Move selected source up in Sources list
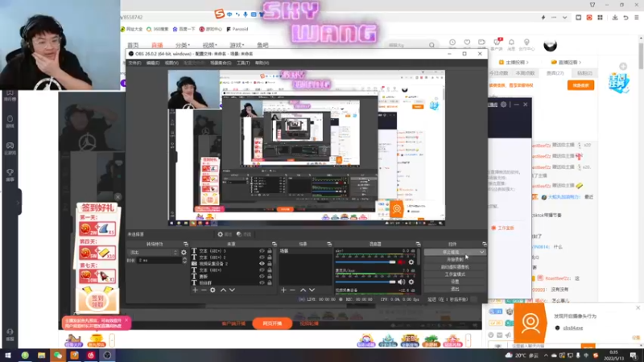The image size is (644, 362). pyautogui.click(x=223, y=290)
